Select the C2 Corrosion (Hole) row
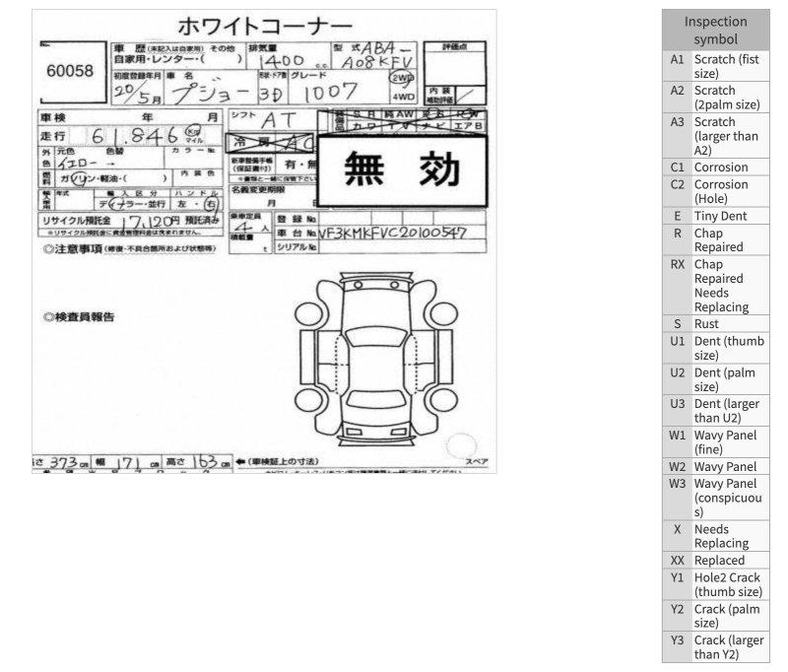Image resolution: width=788 pixels, height=672 pixels. tap(715, 191)
